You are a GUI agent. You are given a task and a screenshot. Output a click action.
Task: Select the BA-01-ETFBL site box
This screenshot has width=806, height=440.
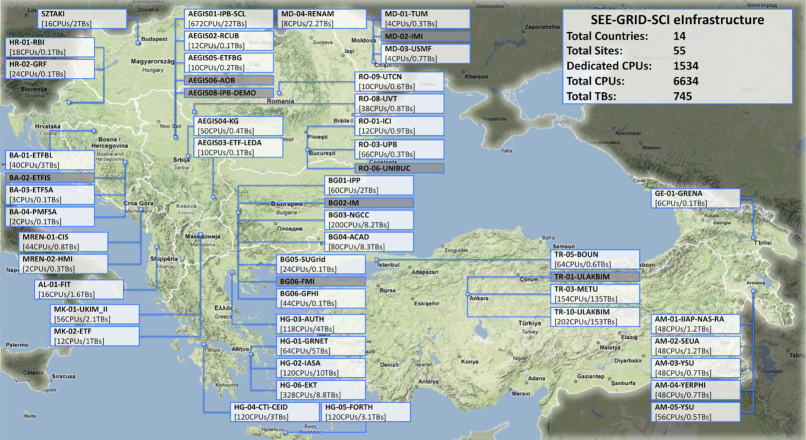pyautogui.click(x=50, y=160)
